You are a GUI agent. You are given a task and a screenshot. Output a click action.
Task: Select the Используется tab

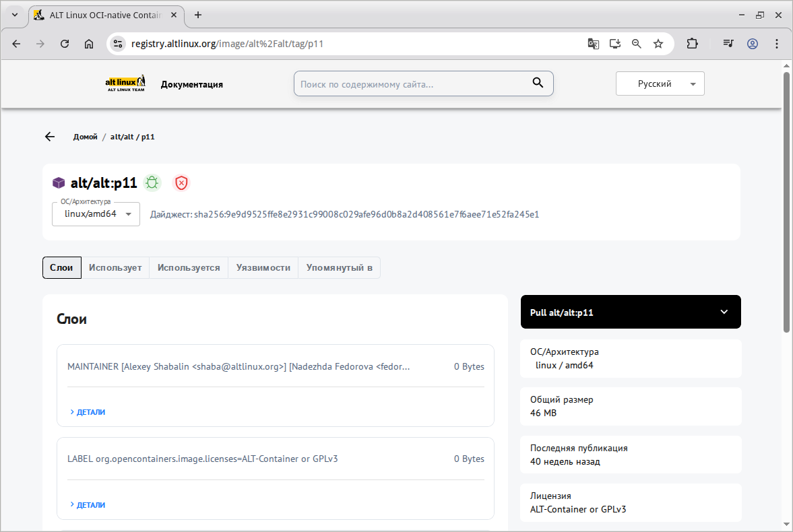point(189,267)
